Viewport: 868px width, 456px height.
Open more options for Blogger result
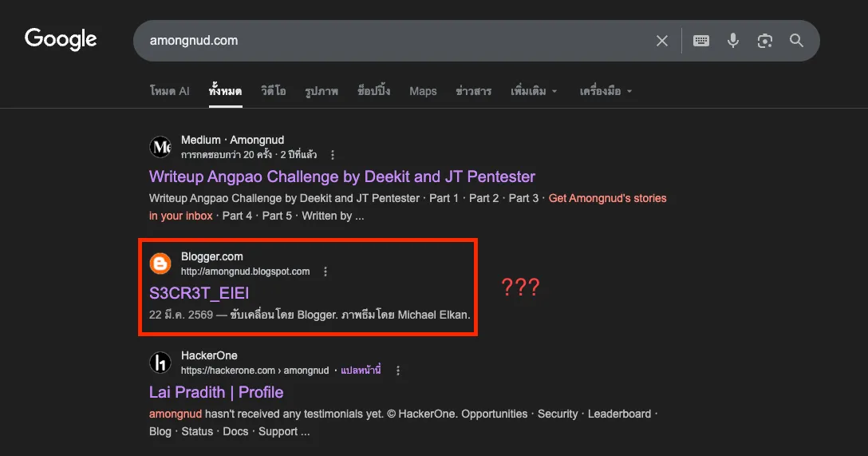[325, 272]
